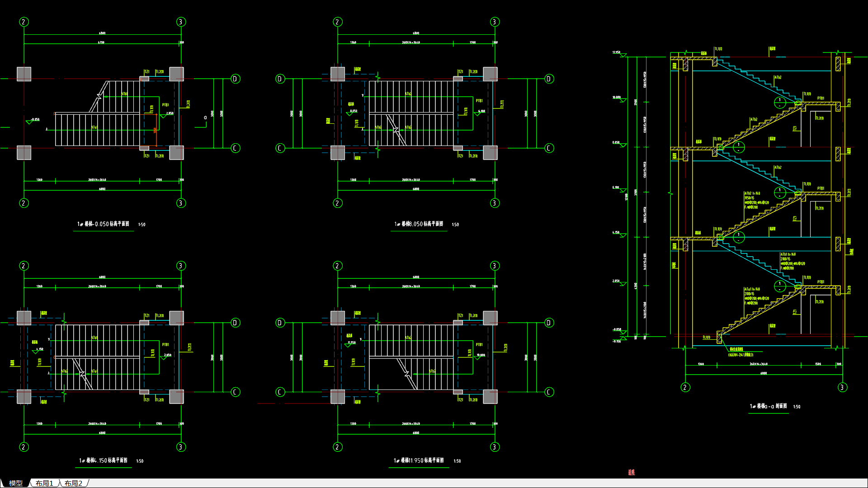Select the 1# 楼梯-0.050标高平面图 title text
The image size is (868, 488).
pos(104,224)
